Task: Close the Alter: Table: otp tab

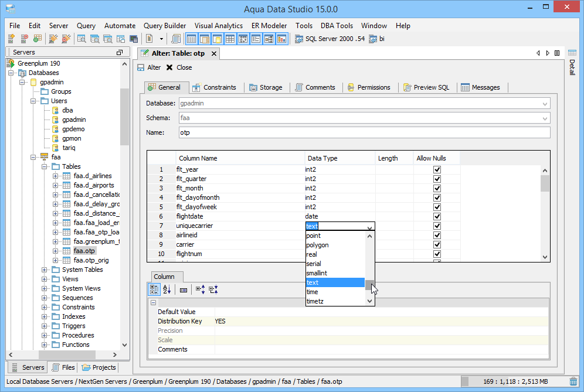Action: (x=214, y=53)
